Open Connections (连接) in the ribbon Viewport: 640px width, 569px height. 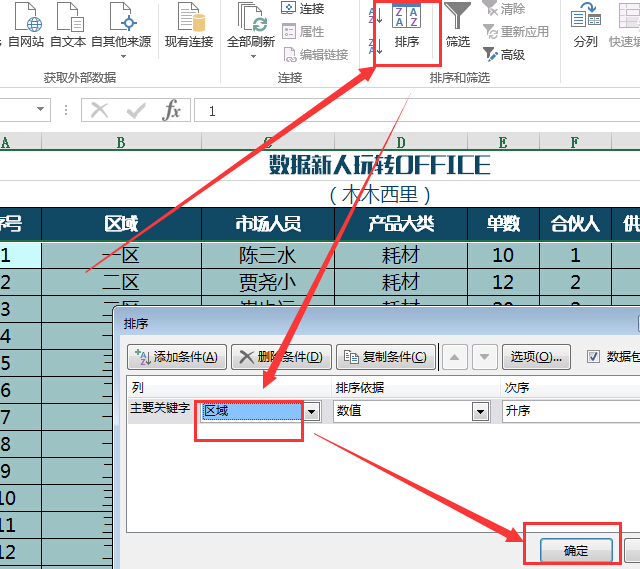coord(303,8)
